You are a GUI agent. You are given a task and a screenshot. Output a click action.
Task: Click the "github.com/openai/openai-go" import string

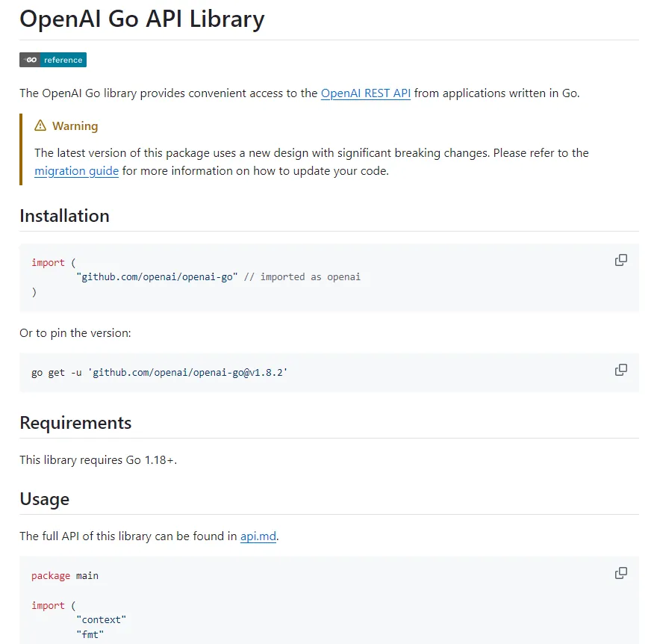(157, 277)
